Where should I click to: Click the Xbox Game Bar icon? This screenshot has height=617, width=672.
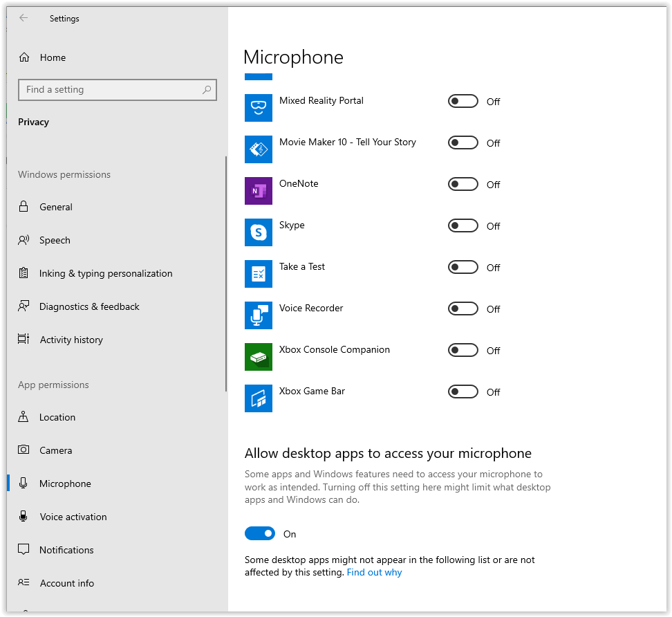pyautogui.click(x=259, y=398)
